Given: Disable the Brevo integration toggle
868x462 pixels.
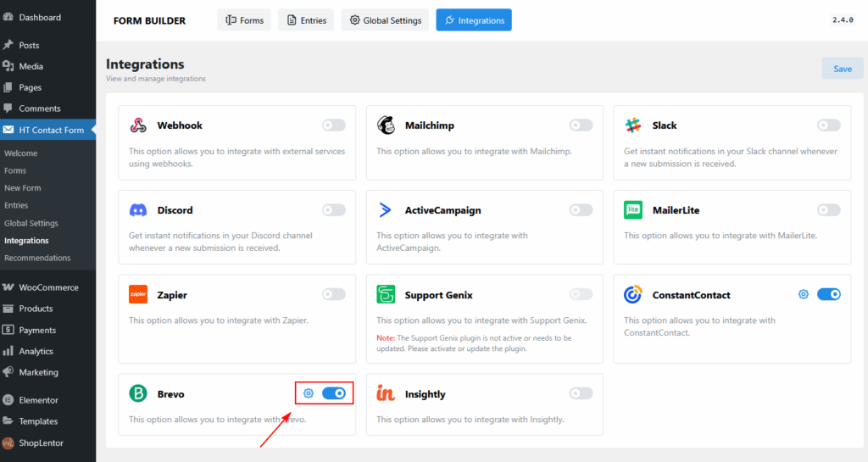Looking at the screenshot, I should click(334, 393).
